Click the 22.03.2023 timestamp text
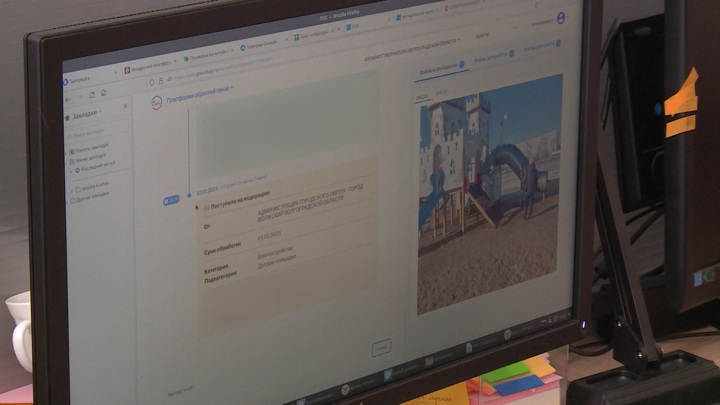 pyautogui.click(x=207, y=191)
